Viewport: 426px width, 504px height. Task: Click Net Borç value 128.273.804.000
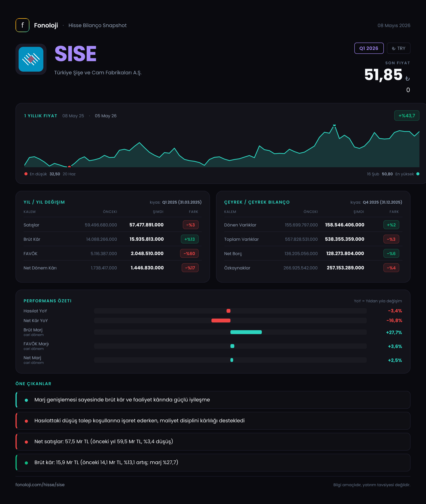(x=345, y=253)
